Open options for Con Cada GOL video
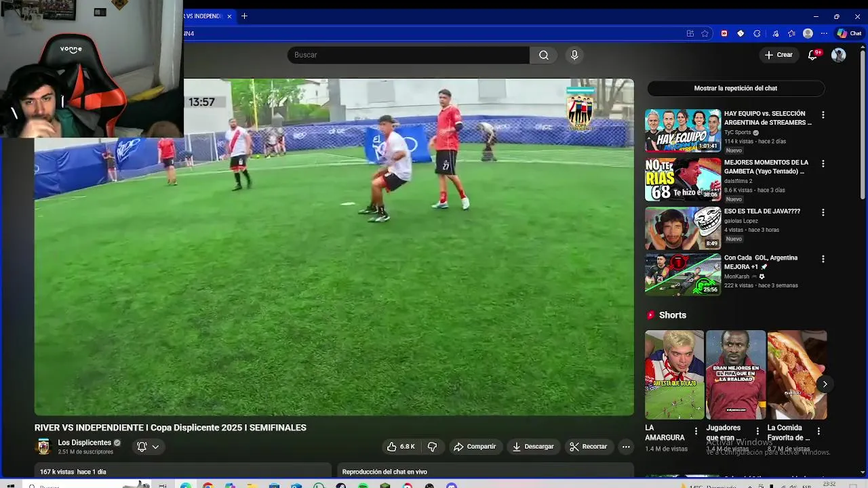Screen dimensions: 868x488 [823, 259]
